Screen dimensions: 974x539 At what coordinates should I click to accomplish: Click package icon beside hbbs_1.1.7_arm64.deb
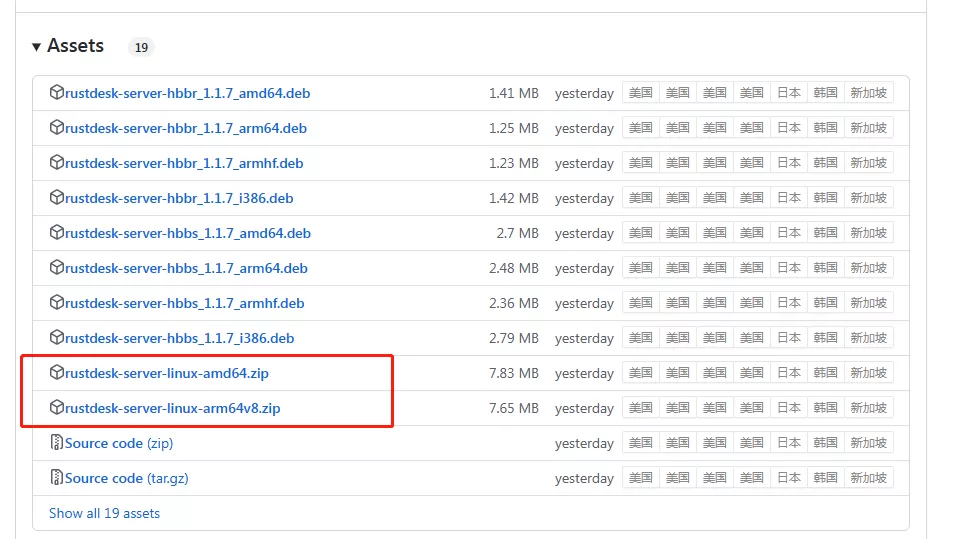pyautogui.click(x=57, y=268)
